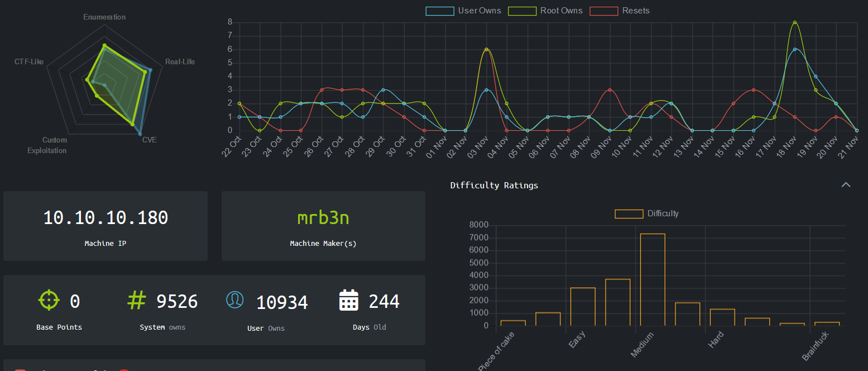This screenshot has height=371, width=868.
Task: Click the Resets data point on 09 Nov
Action: click(x=610, y=90)
